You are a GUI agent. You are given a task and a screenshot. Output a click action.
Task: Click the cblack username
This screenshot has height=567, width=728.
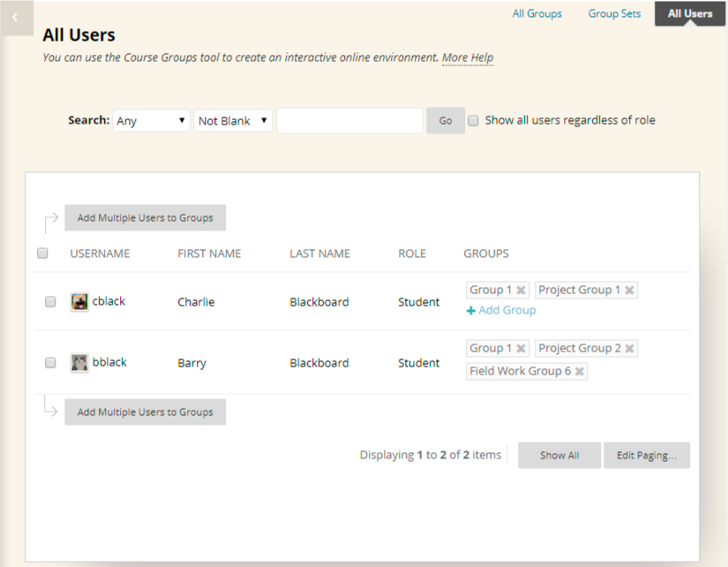[109, 301]
